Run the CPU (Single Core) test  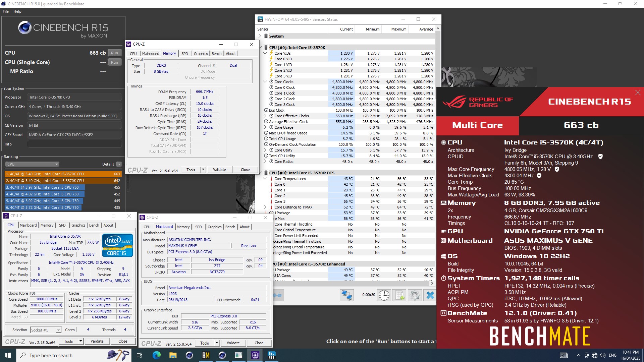pos(114,62)
